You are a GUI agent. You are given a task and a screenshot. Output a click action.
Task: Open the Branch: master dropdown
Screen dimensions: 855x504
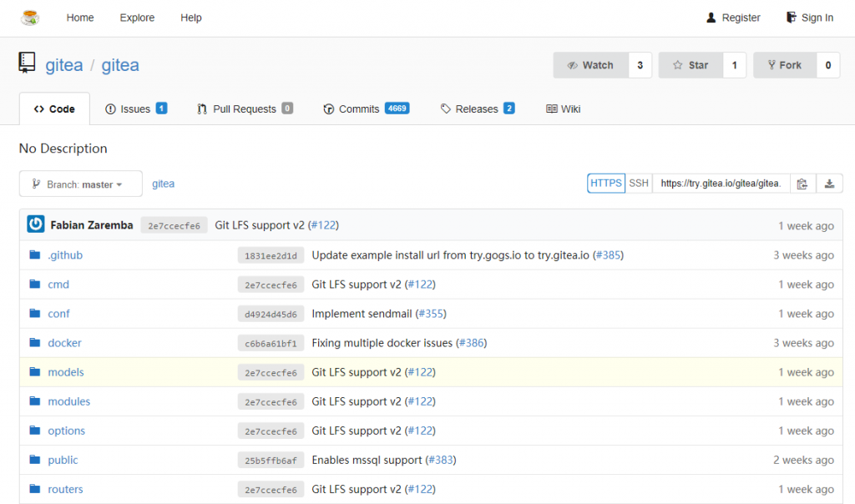tap(80, 184)
